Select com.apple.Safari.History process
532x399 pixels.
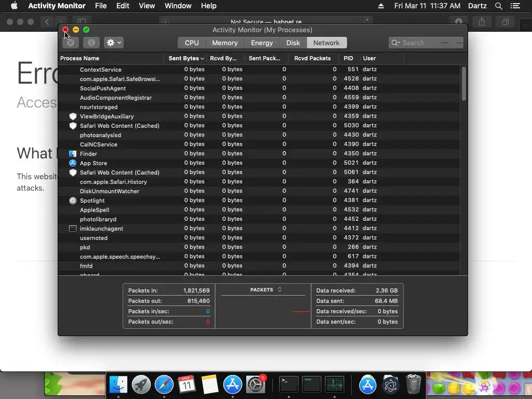[259, 182]
